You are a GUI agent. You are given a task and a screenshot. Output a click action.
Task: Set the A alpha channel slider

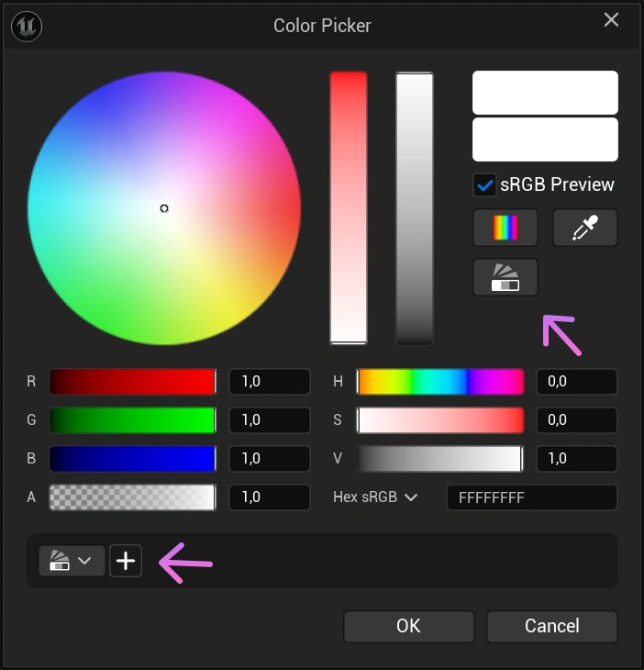coord(133,497)
